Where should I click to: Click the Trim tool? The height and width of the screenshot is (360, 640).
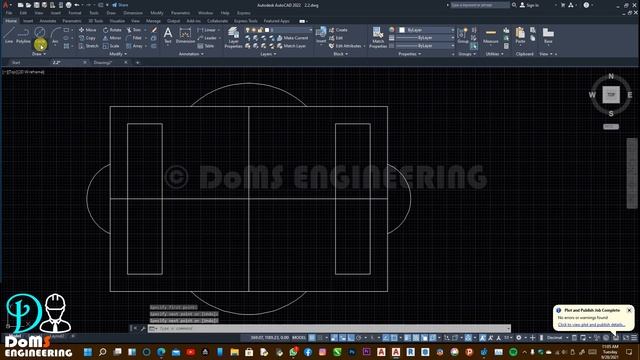point(134,30)
